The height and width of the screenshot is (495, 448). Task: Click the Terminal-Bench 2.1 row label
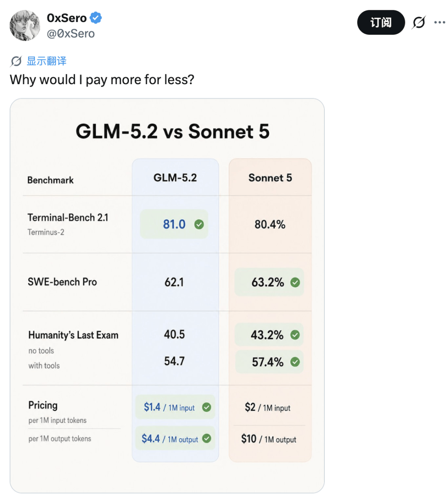click(x=68, y=218)
